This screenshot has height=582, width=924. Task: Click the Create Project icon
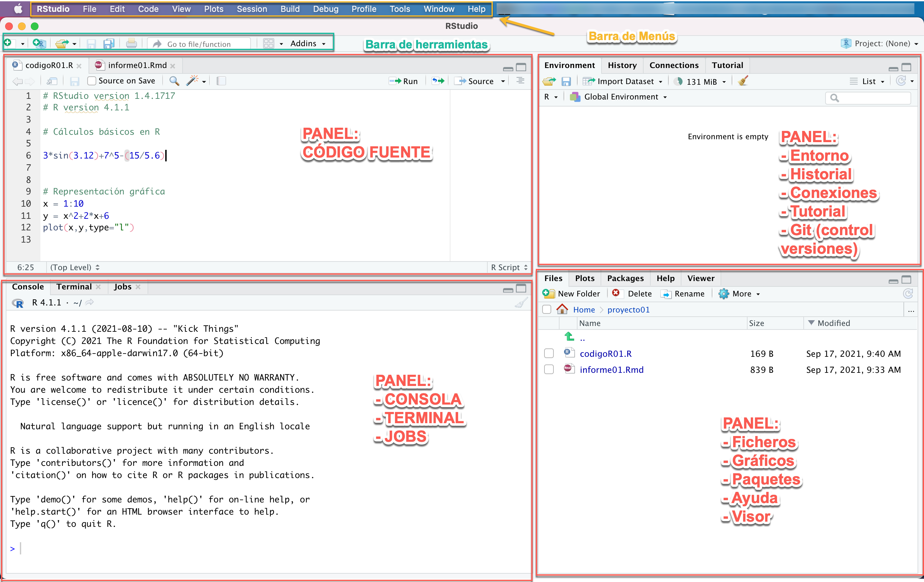tap(39, 43)
